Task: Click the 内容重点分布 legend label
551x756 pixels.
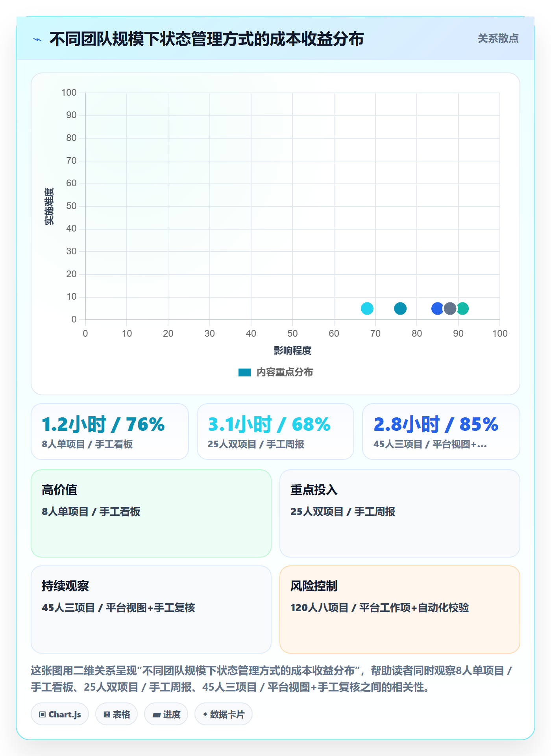Action: pos(285,372)
